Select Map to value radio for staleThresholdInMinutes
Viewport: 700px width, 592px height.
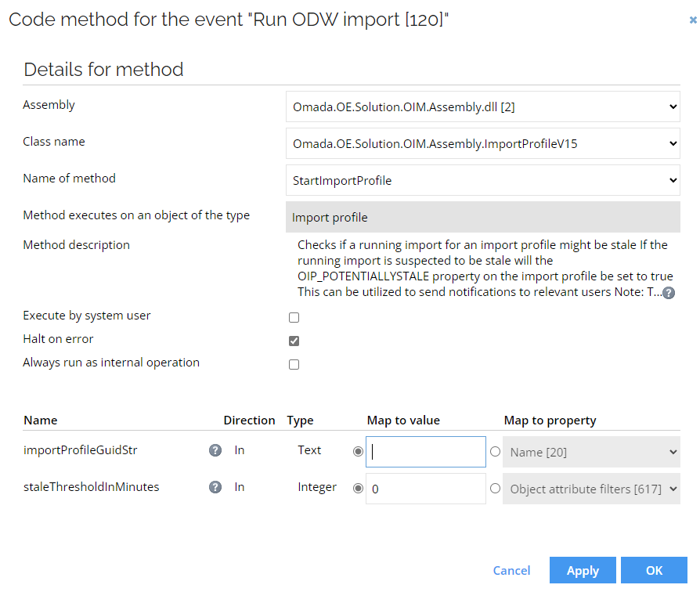point(358,489)
